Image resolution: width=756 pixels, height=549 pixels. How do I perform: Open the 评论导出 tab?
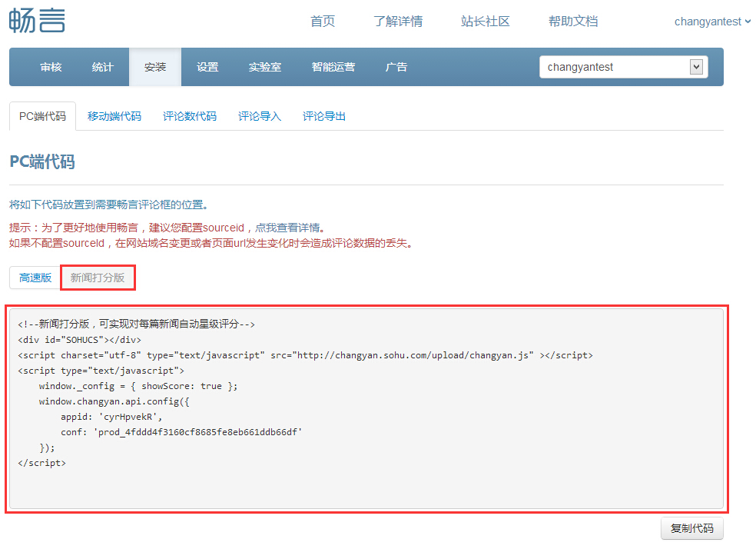[x=324, y=117]
